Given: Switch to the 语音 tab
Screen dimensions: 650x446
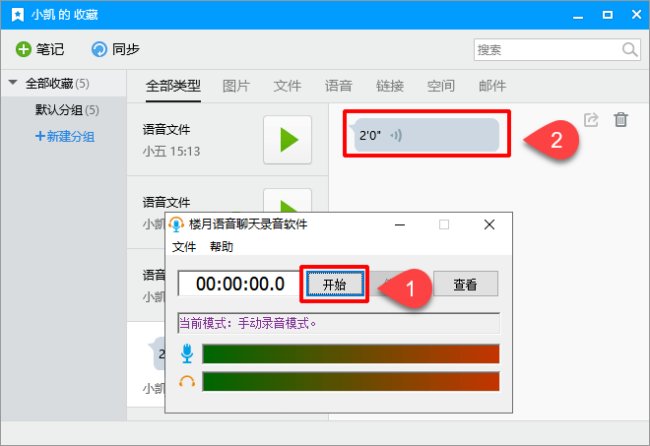Looking at the screenshot, I should 339,86.
